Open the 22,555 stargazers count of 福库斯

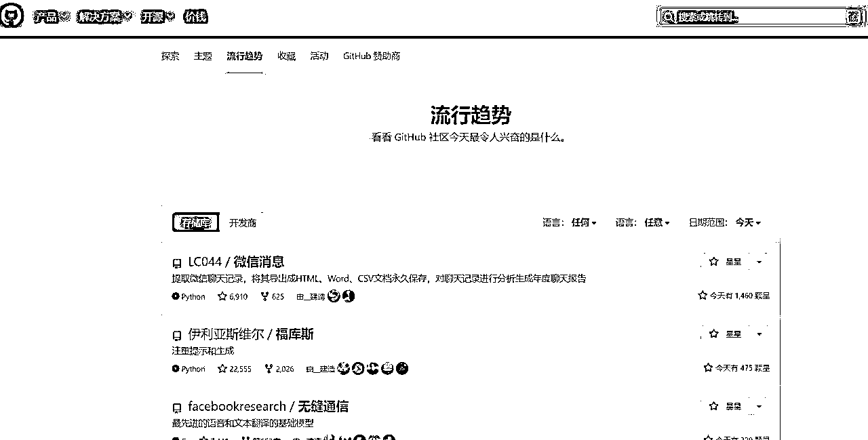point(235,369)
